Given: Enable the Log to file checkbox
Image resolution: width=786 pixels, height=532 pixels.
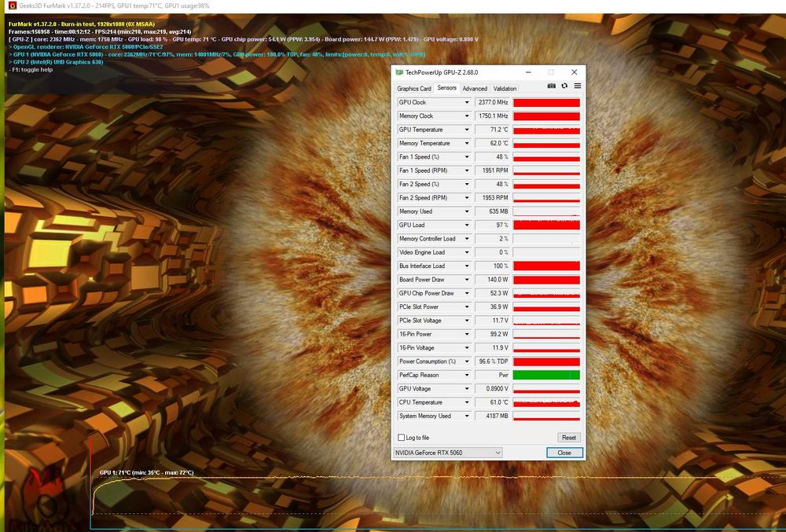Looking at the screenshot, I should [401, 438].
